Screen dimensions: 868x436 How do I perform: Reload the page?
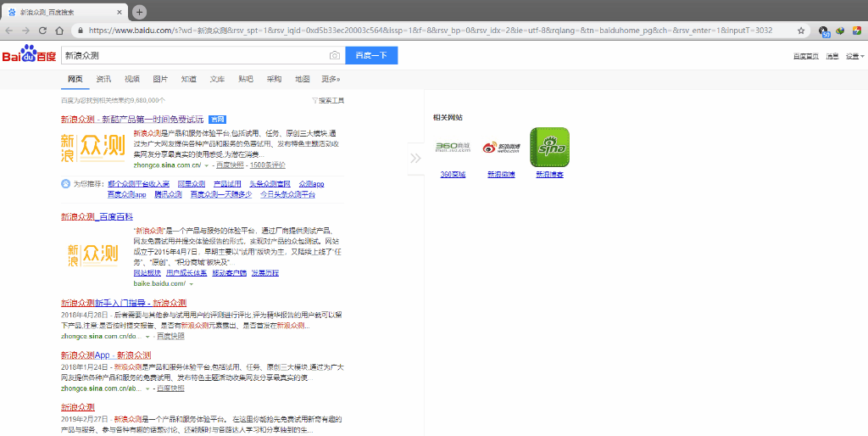click(42, 31)
